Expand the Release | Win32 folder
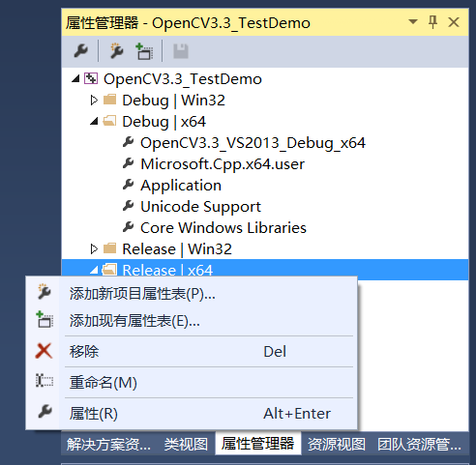Viewport: 476px width, 465px height. (94, 248)
